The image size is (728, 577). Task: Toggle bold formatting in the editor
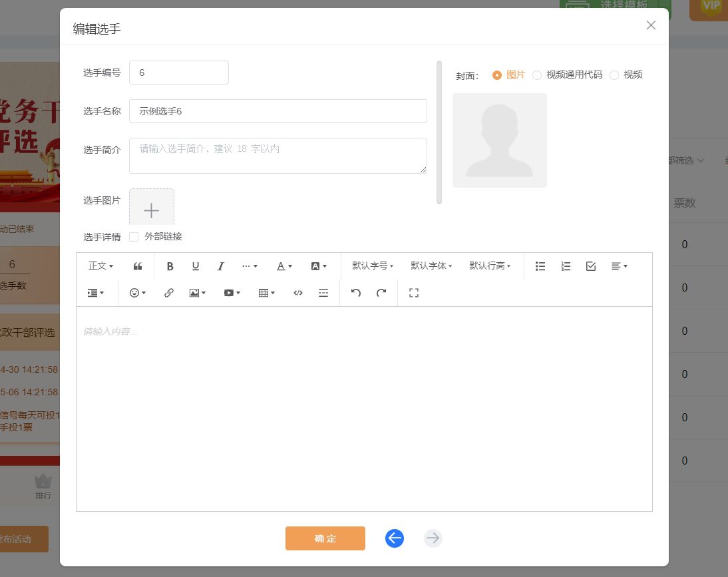coord(170,266)
